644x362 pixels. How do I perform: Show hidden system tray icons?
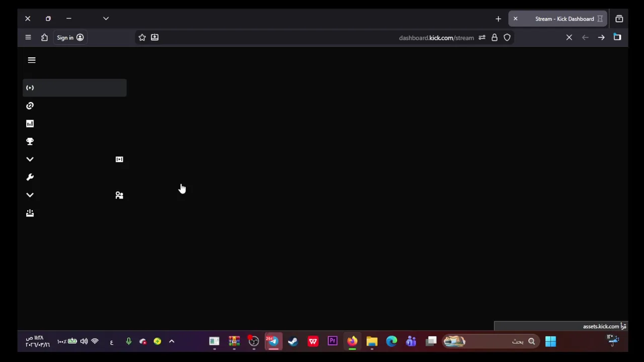172,341
